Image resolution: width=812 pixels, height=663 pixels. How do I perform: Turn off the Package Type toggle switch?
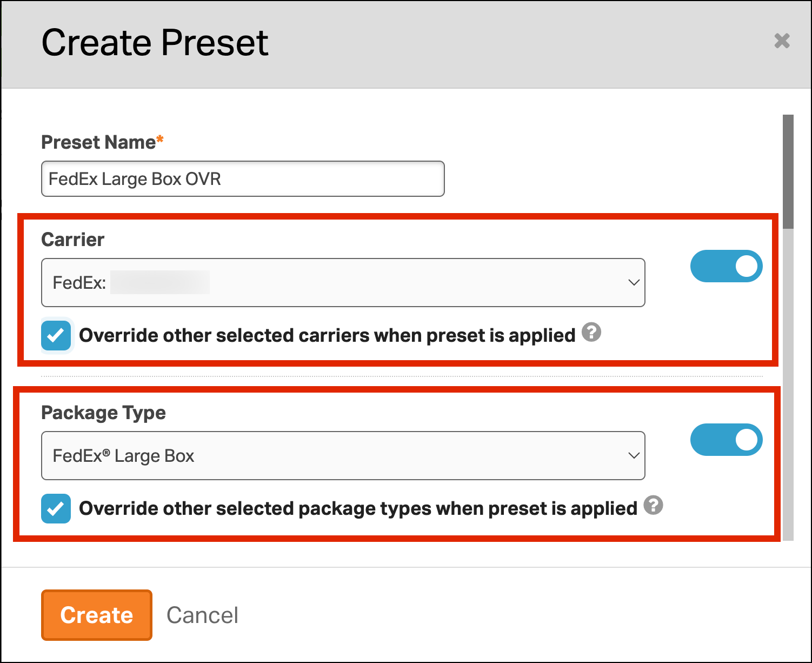pos(726,440)
